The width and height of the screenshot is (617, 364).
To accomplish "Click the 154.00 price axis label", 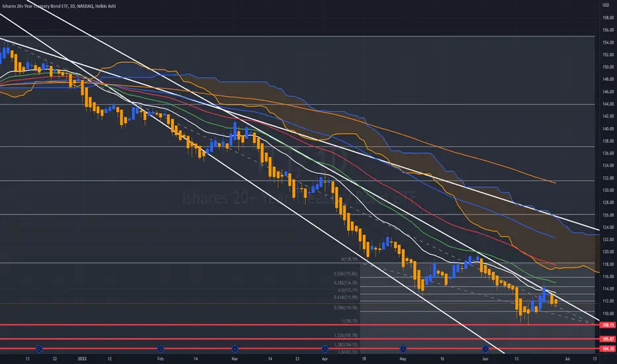I will point(608,42).
